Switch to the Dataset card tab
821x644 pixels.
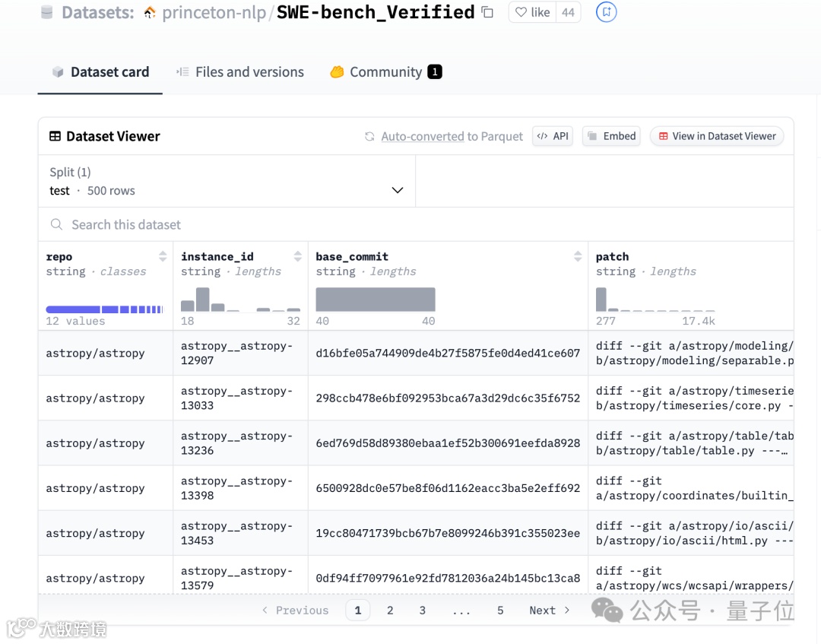100,71
